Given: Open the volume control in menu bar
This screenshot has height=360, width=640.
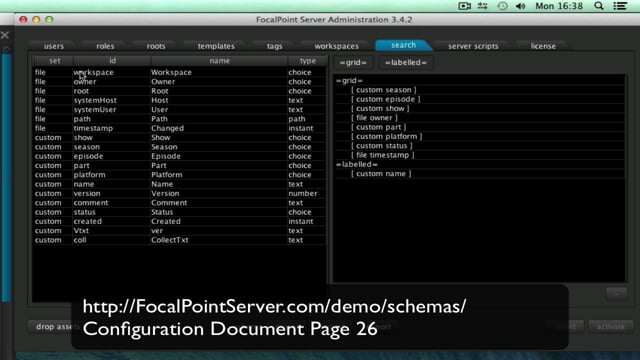Looking at the screenshot, I should 520,6.
